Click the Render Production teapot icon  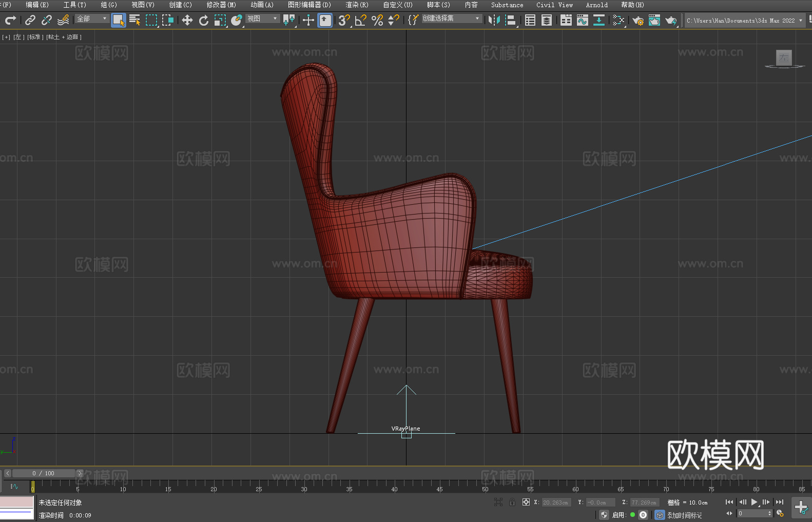[671, 21]
